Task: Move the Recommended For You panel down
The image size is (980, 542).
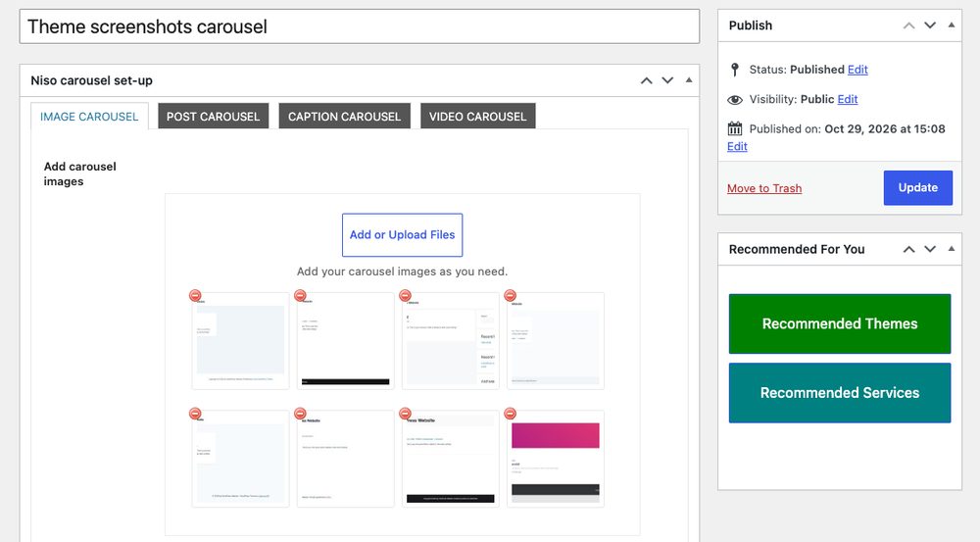Action: (930, 249)
